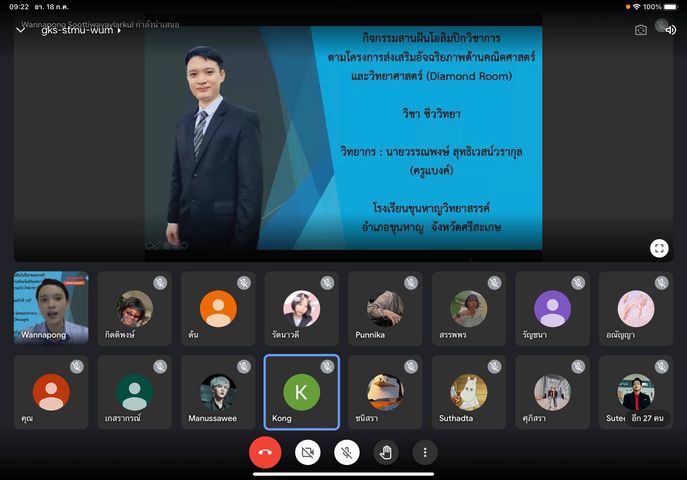Toggle the camera on or off
Viewport: 687px width, 480px height.
[308, 452]
